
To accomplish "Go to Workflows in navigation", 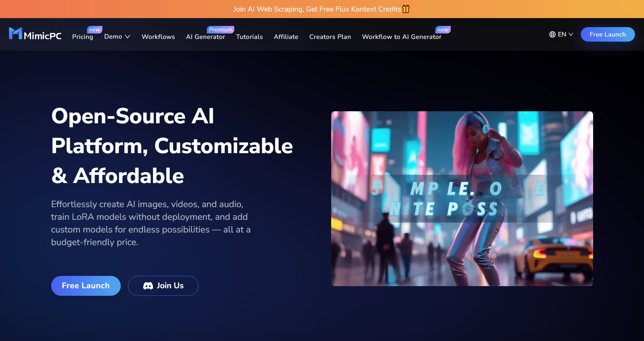I will [158, 37].
